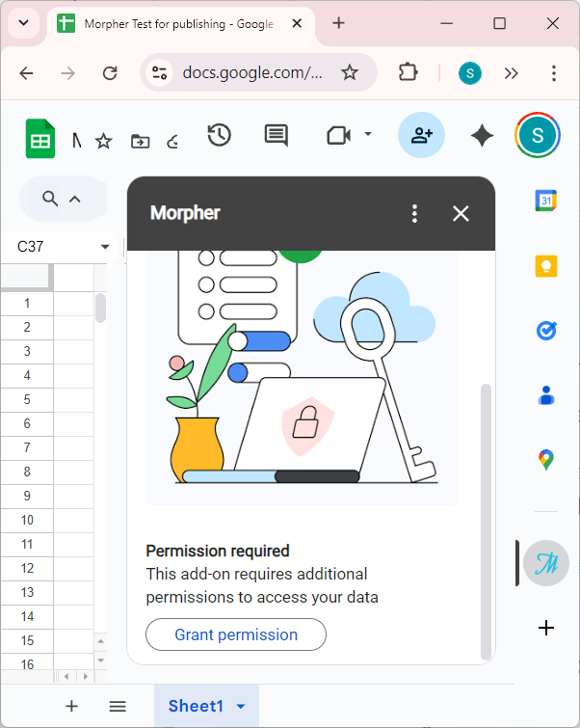Screen dimensions: 580x728
Task: Open Google Tasks side panel
Action: click(x=546, y=331)
